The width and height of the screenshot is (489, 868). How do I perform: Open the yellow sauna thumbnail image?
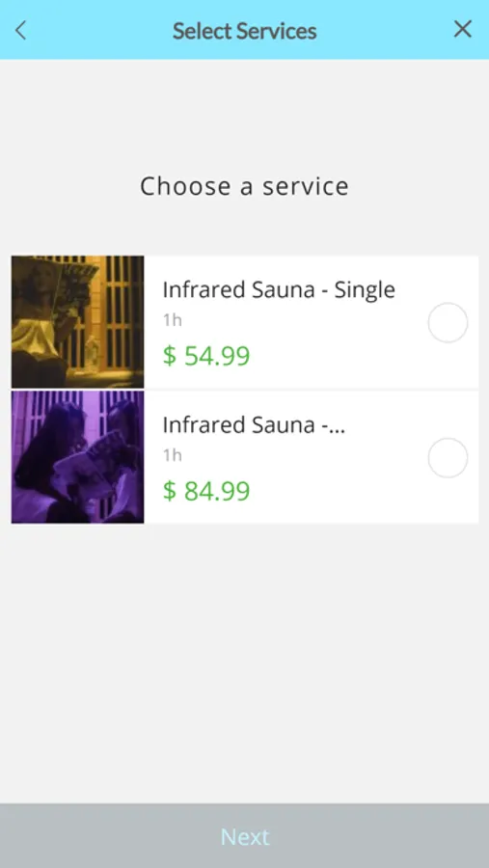tap(77, 321)
